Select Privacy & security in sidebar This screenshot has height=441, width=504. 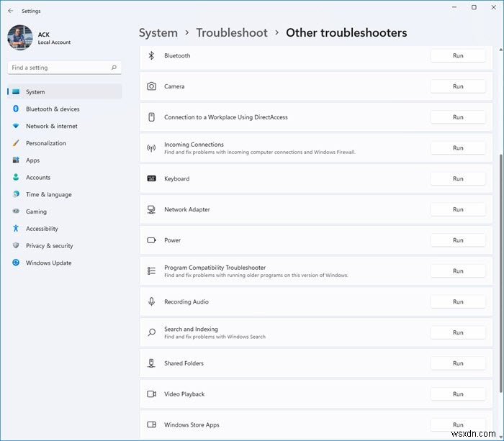(x=65, y=245)
